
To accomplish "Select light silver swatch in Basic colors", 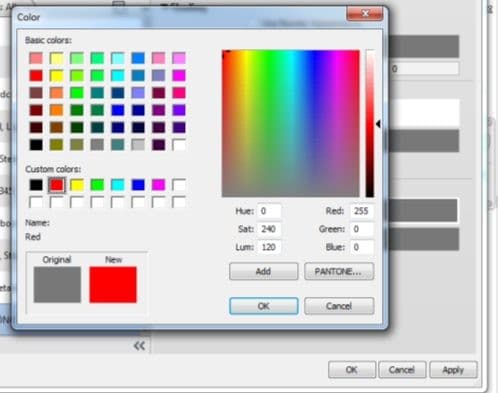I will pos(138,145).
